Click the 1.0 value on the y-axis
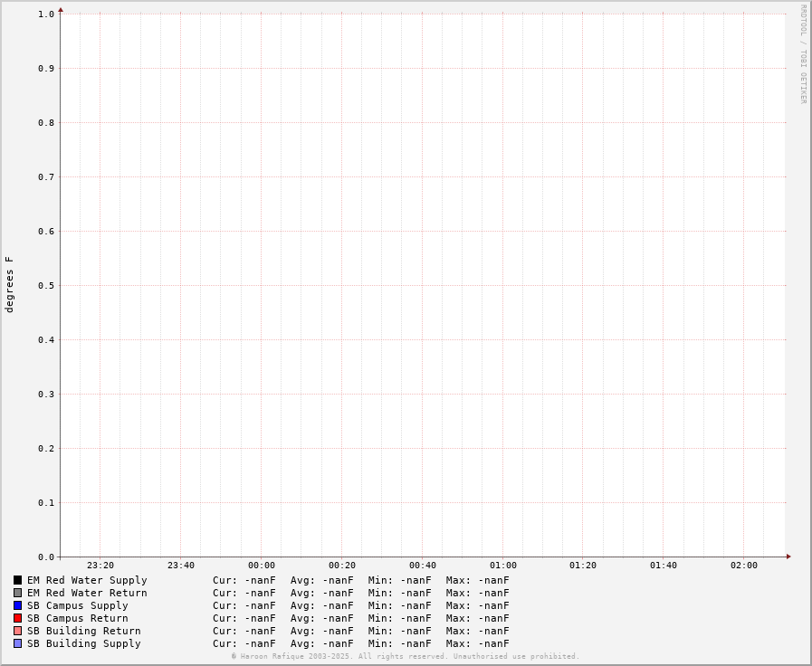This screenshot has height=666, width=812. coord(46,14)
